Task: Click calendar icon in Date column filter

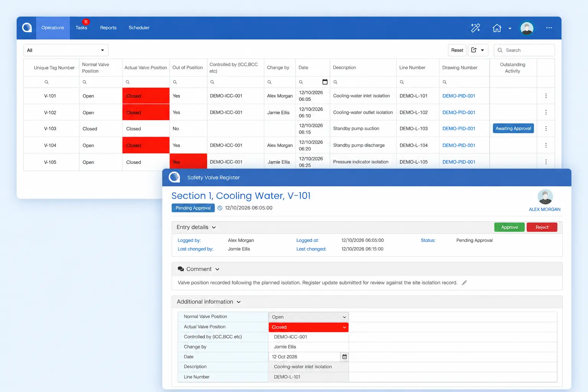Action: tap(325, 82)
